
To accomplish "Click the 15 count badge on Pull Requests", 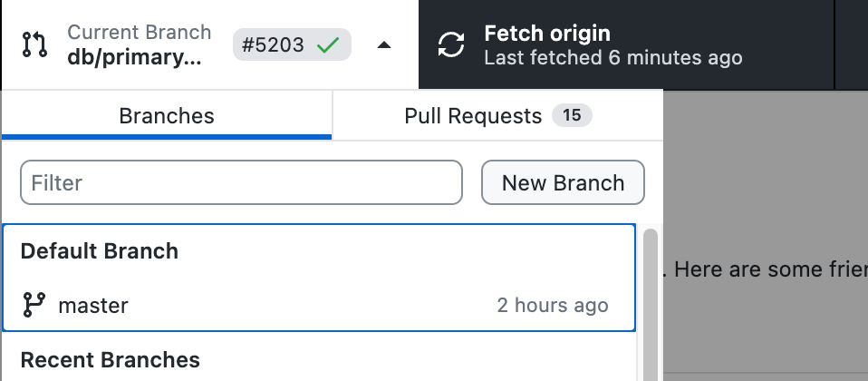I will point(572,115).
